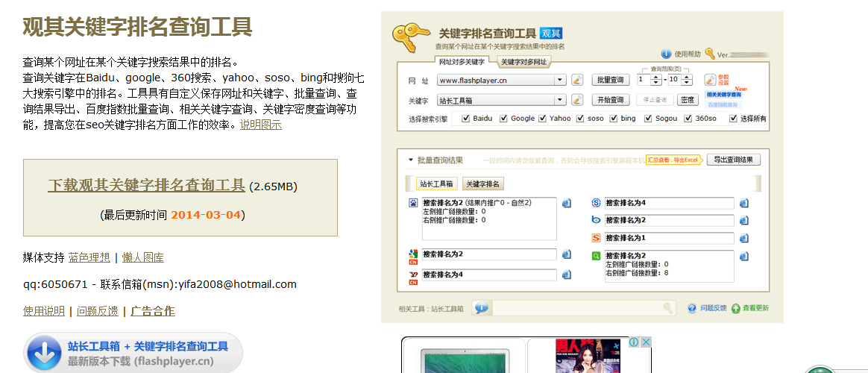Image resolution: width=868 pixels, height=373 pixels.
Task: Select the 关键字排名 result tab
Action: click(483, 184)
